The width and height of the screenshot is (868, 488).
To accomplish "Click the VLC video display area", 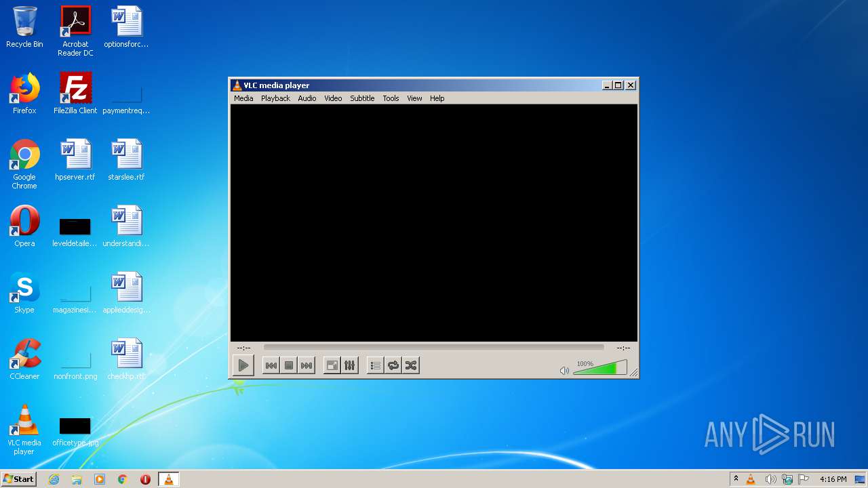I will pyautogui.click(x=434, y=223).
